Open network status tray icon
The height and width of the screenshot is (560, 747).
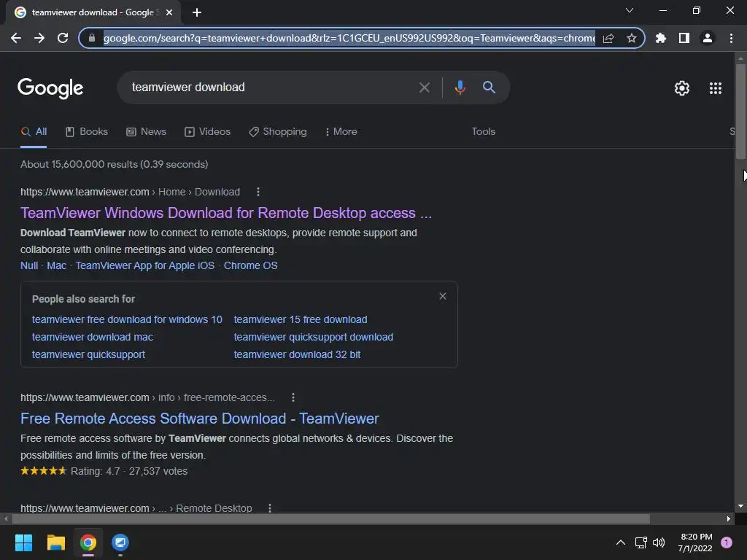click(x=640, y=542)
